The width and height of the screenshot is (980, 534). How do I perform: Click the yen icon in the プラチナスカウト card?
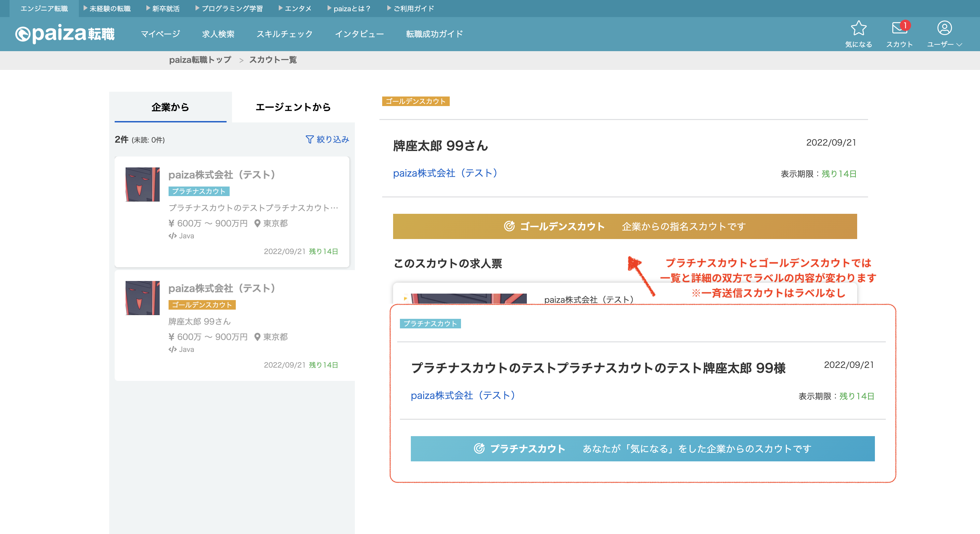171,223
